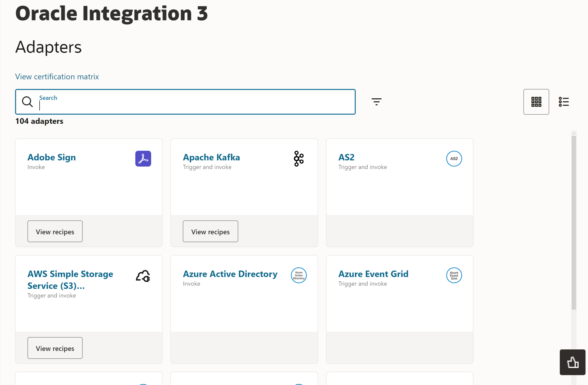
Task: Click the Azure Event Grid circle icon
Action: click(x=454, y=275)
